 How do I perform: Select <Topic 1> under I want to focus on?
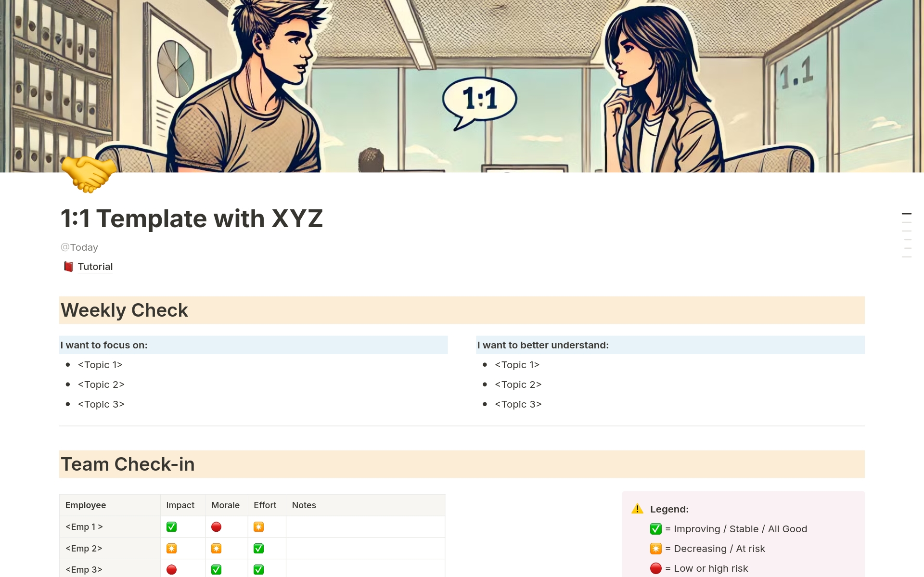[100, 365]
